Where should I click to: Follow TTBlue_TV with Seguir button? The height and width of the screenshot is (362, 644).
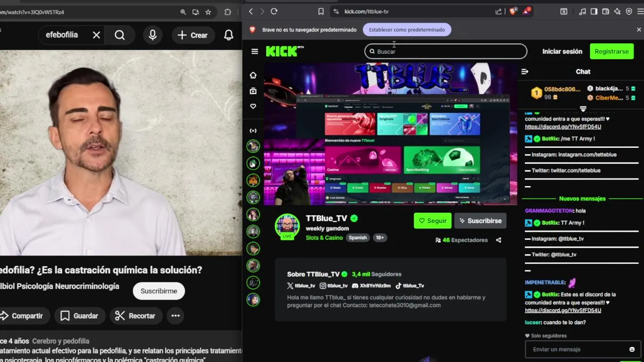click(x=433, y=221)
